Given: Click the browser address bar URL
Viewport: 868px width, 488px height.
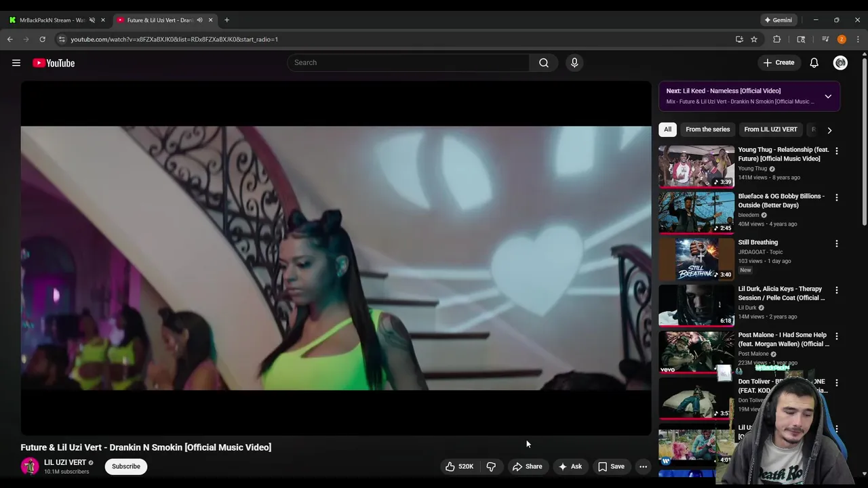Looking at the screenshot, I should (174, 39).
